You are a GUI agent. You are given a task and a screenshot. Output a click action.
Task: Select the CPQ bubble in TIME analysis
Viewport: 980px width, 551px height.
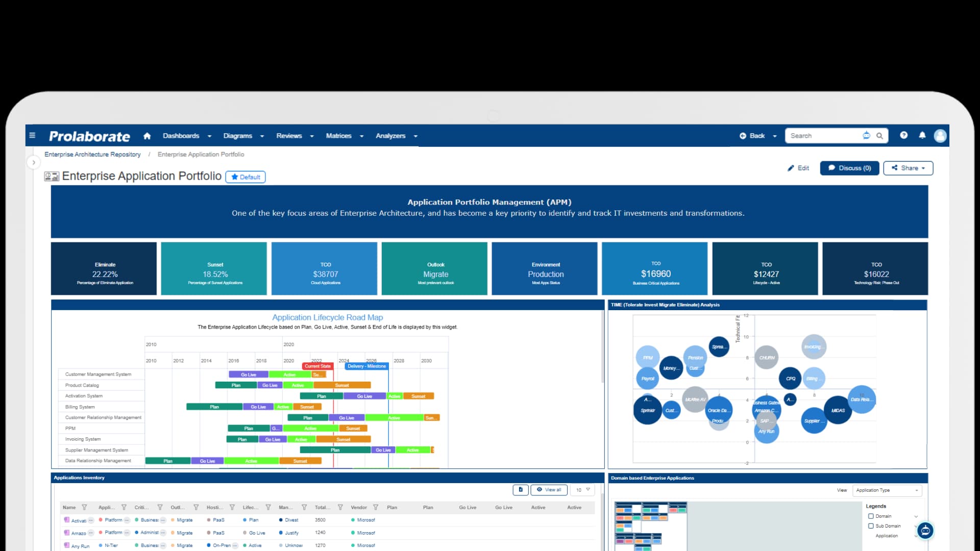click(x=790, y=379)
